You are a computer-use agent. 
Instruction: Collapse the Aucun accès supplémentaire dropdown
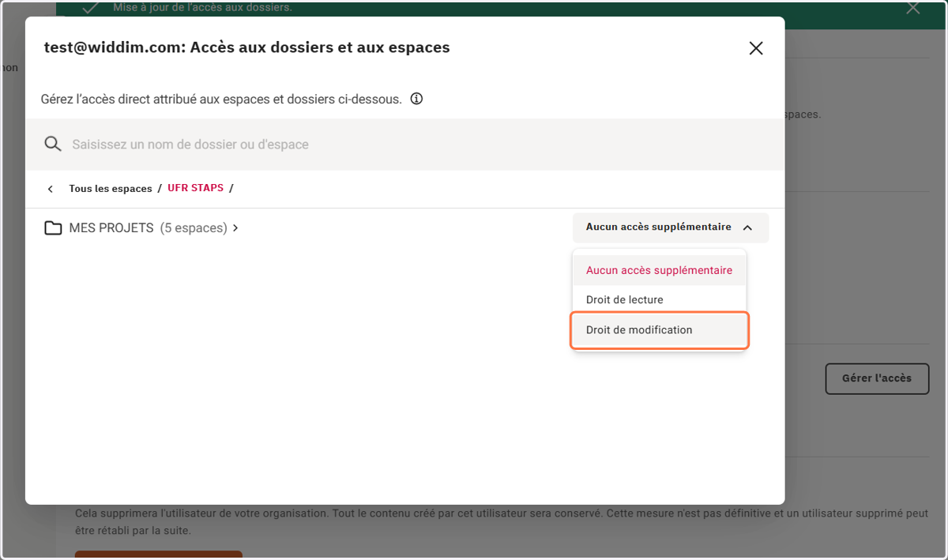tap(670, 227)
